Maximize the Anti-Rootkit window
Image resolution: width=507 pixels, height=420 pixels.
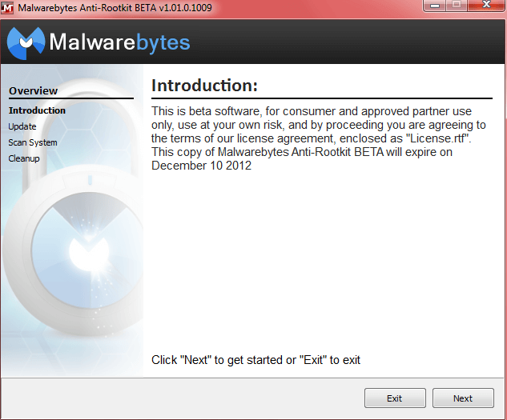pyautogui.click(x=457, y=6)
